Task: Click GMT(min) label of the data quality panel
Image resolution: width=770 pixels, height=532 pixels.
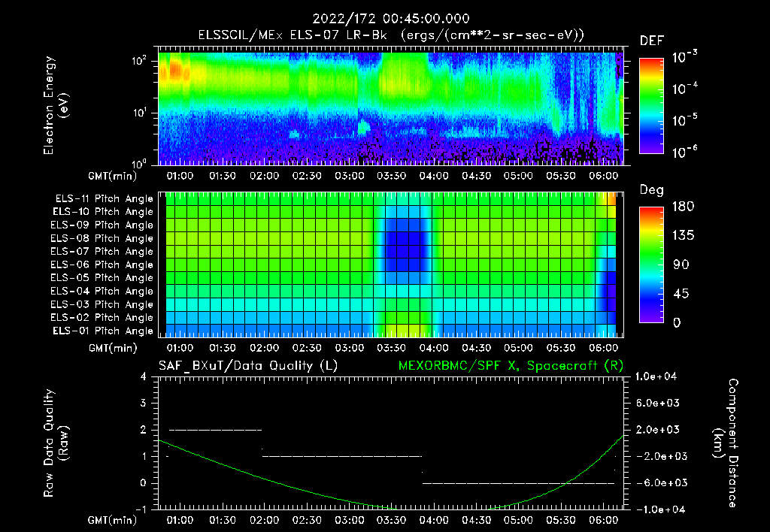Action: point(113,520)
